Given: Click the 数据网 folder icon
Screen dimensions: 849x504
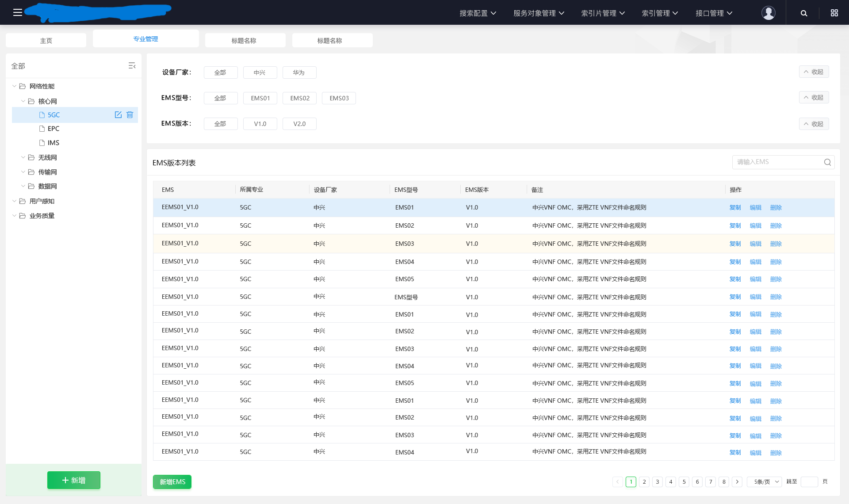Looking at the screenshot, I should [31, 186].
